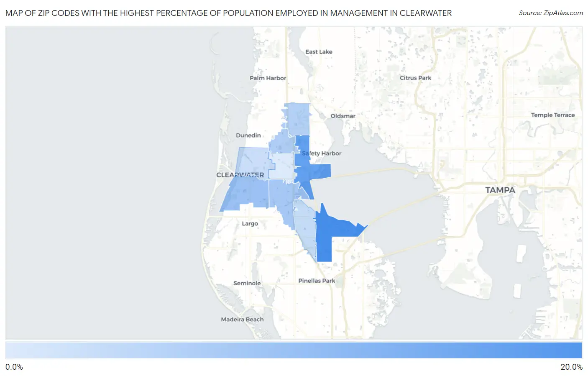Click the Safety Harbor map label
The width and height of the screenshot is (588, 376).
(x=322, y=153)
